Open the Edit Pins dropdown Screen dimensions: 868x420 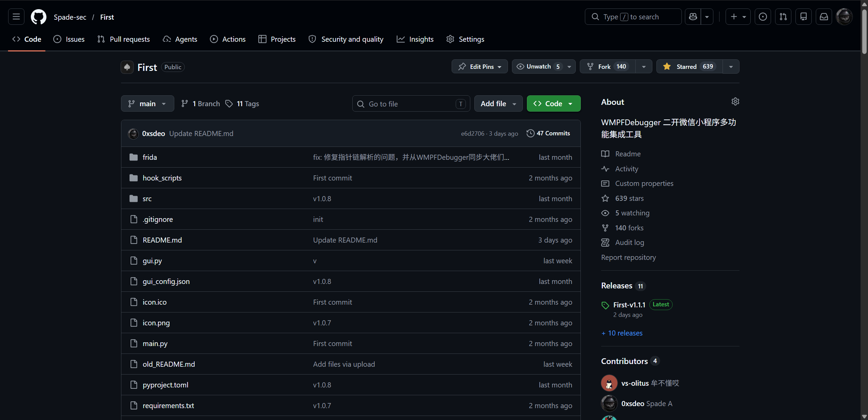point(479,66)
